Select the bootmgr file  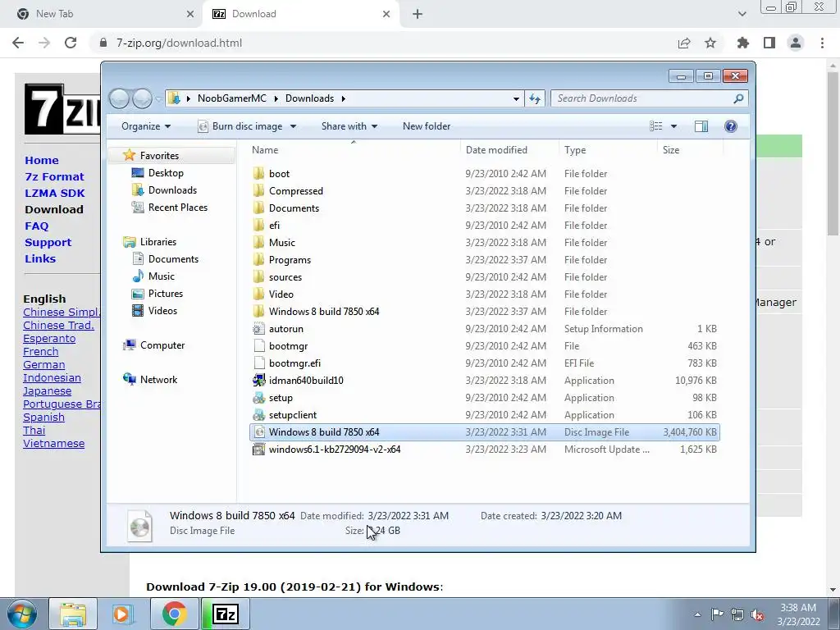tap(288, 346)
